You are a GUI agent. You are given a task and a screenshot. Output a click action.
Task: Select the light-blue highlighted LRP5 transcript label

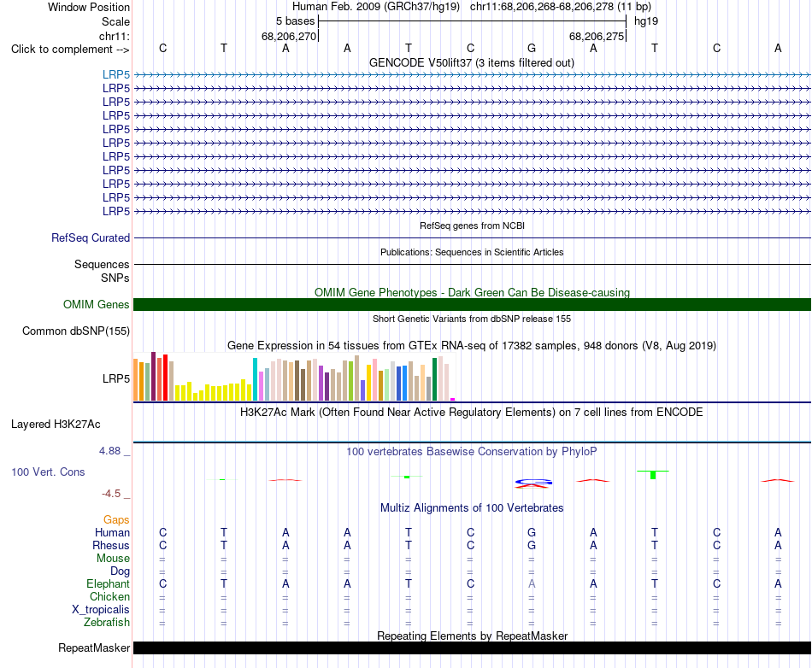(116, 74)
